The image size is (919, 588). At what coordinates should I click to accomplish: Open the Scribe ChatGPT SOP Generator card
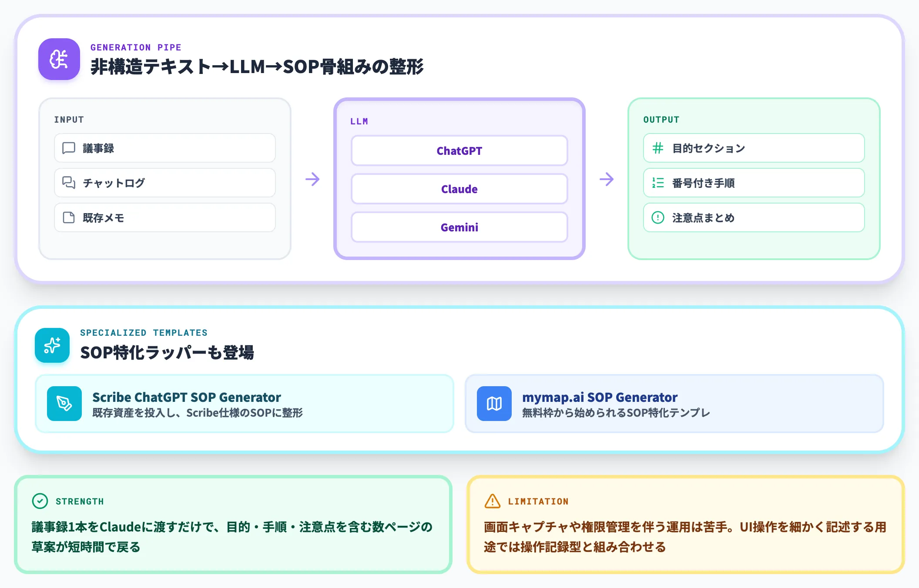245,404
